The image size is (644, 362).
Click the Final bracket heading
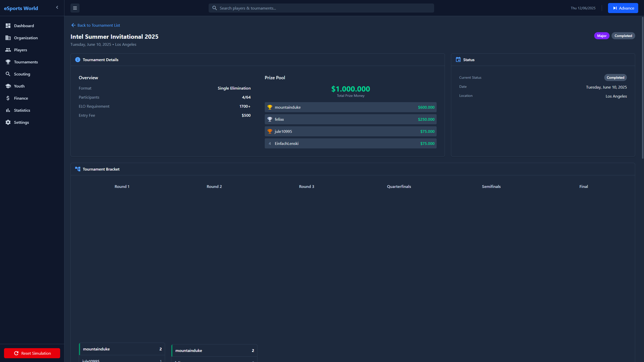584,186
